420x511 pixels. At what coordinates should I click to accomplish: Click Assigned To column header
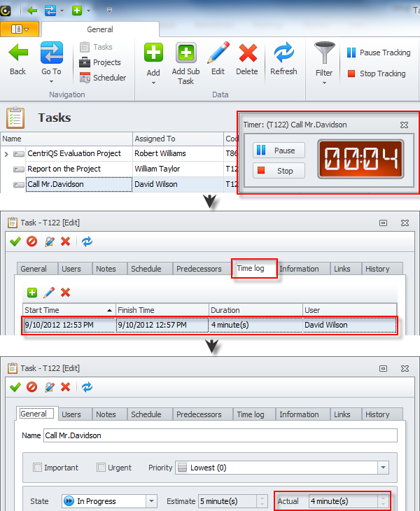click(x=178, y=139)
